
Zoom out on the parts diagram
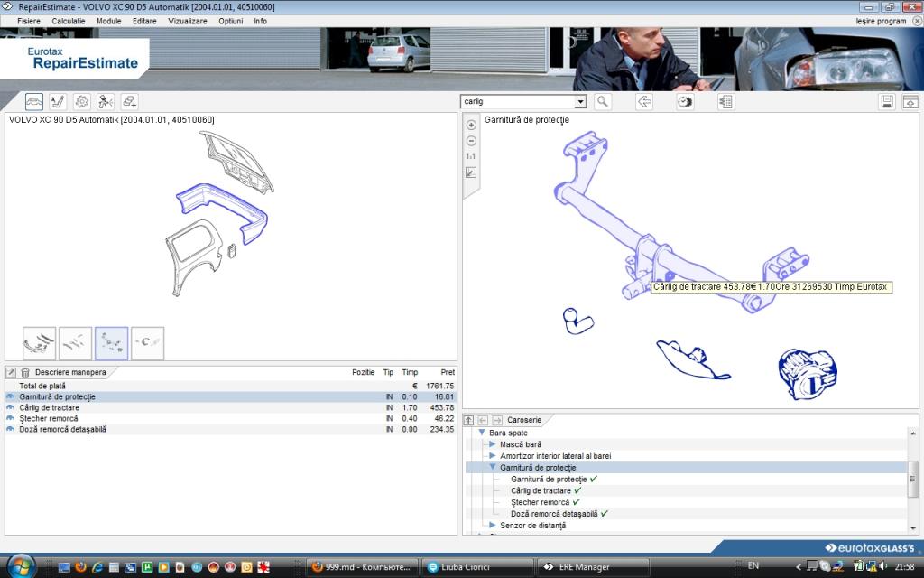[471, 141]
